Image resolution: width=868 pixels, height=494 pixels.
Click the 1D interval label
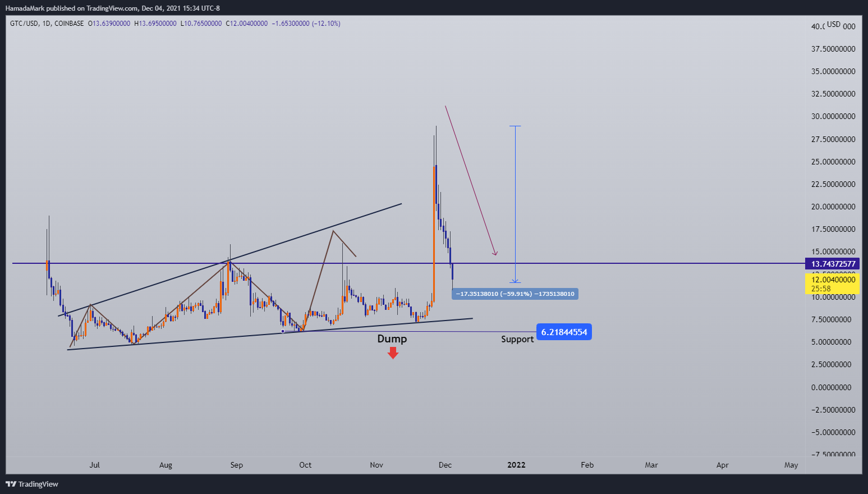pyautogui.click(x=46, y=24)
